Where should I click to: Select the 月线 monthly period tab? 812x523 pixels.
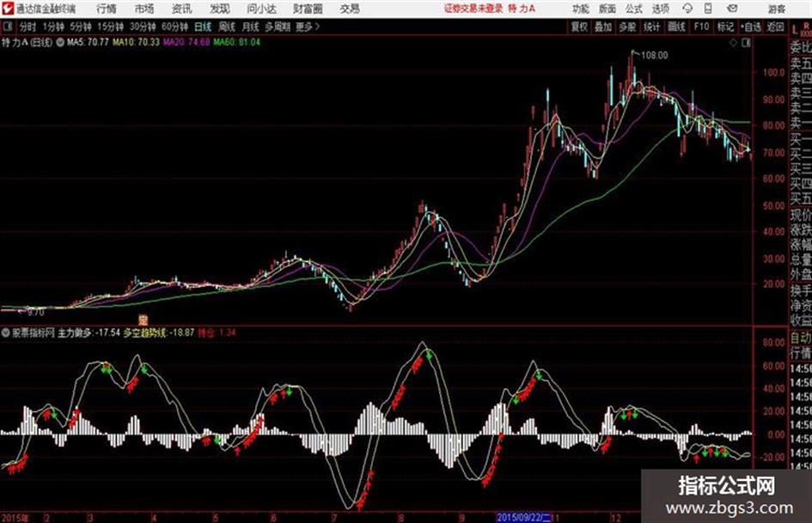251,27
